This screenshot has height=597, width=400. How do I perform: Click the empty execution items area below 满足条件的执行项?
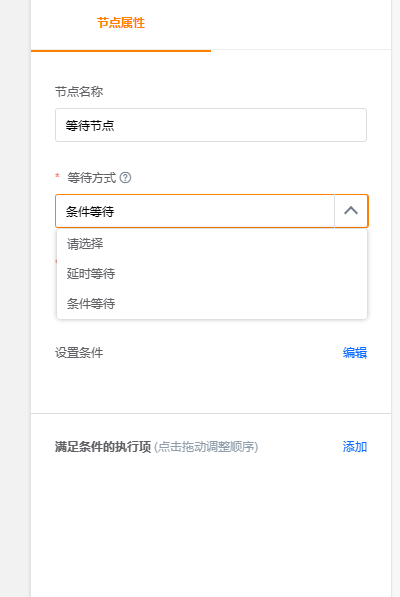[211, 525]
